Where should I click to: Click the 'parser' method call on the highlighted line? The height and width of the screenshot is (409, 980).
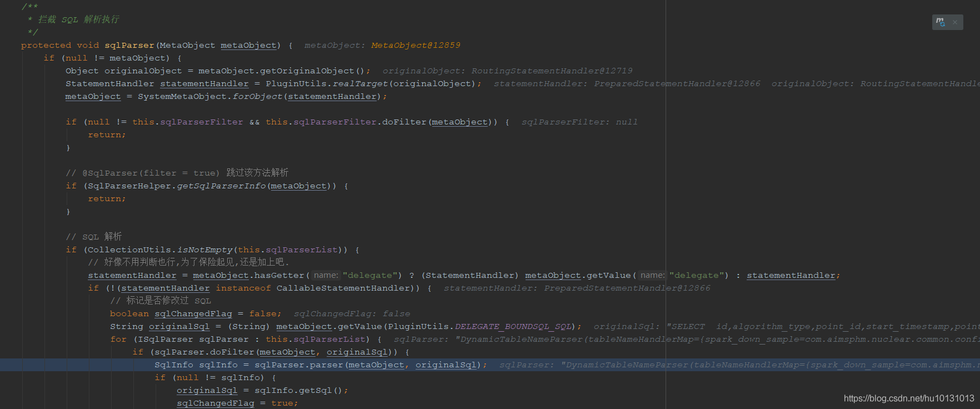pyautogui.click(x=327, y=365)
